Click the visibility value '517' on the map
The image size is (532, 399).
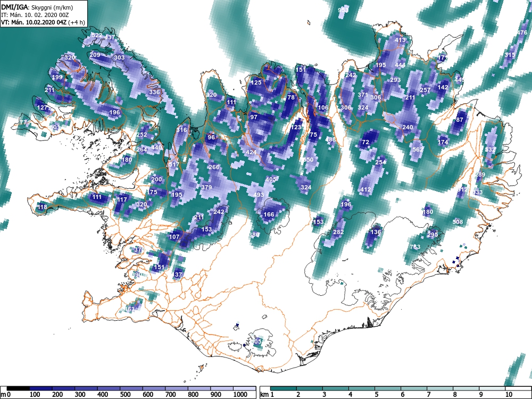click(x=174, y=164)
